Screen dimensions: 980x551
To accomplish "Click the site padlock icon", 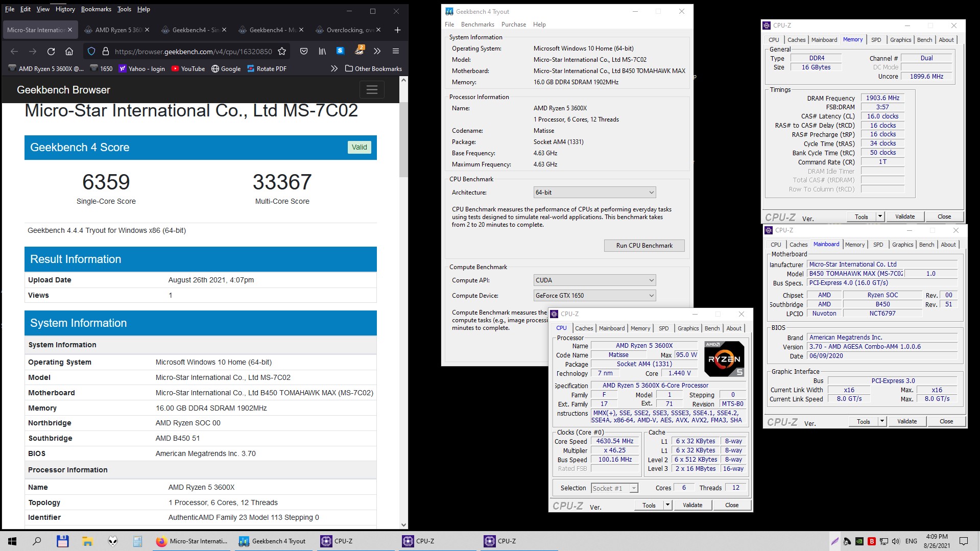I will (106, 51).
